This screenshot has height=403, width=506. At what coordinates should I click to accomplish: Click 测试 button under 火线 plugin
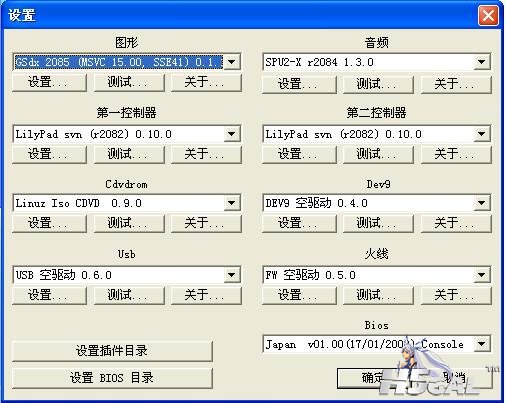tap(378, 295)
